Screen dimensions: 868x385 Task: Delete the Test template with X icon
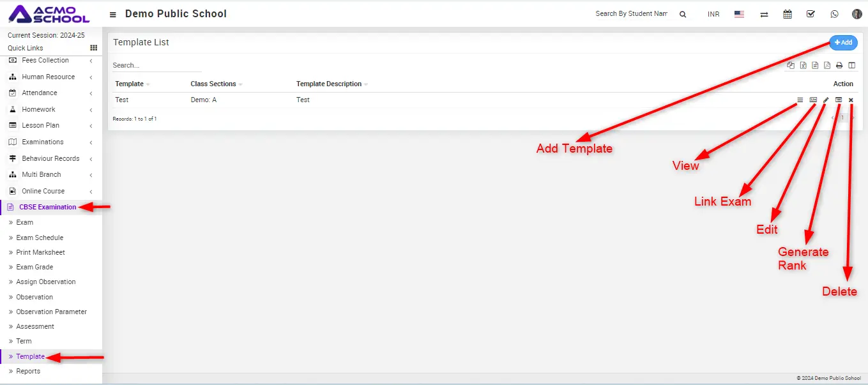click(851, 100)
